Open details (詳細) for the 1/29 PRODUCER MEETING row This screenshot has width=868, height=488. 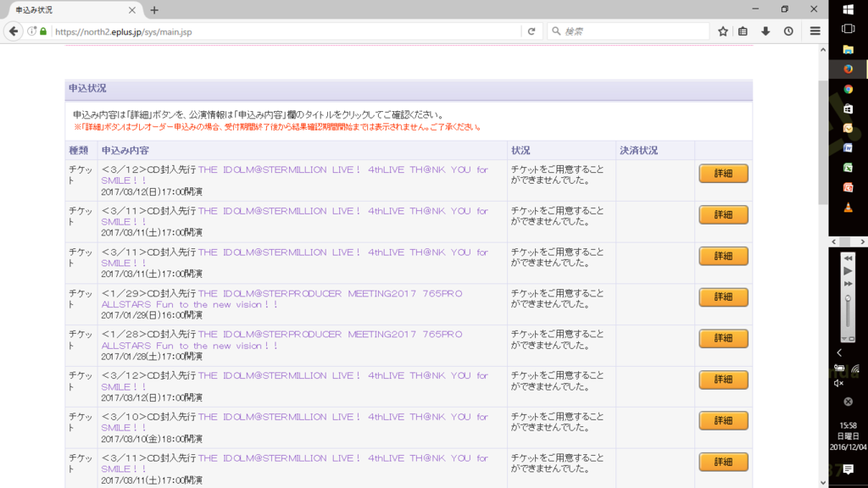pos(723,297)
